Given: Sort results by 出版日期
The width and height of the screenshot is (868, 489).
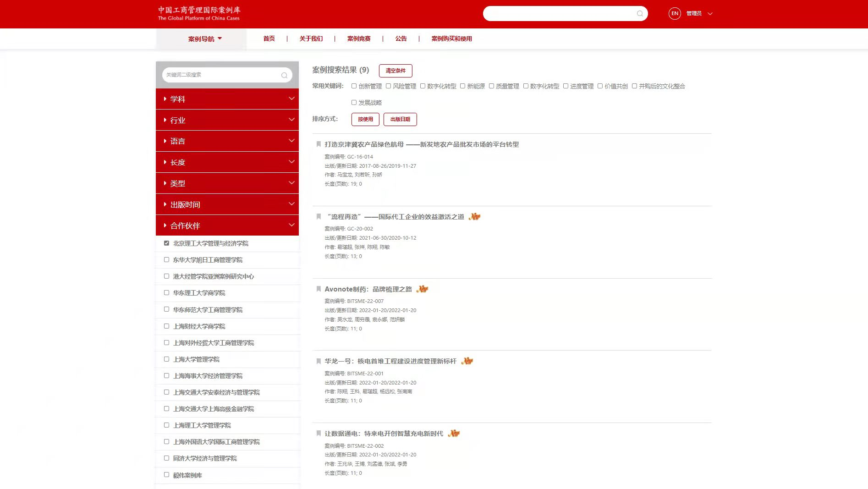Looking at the screenshot, I should click(400, 119).
